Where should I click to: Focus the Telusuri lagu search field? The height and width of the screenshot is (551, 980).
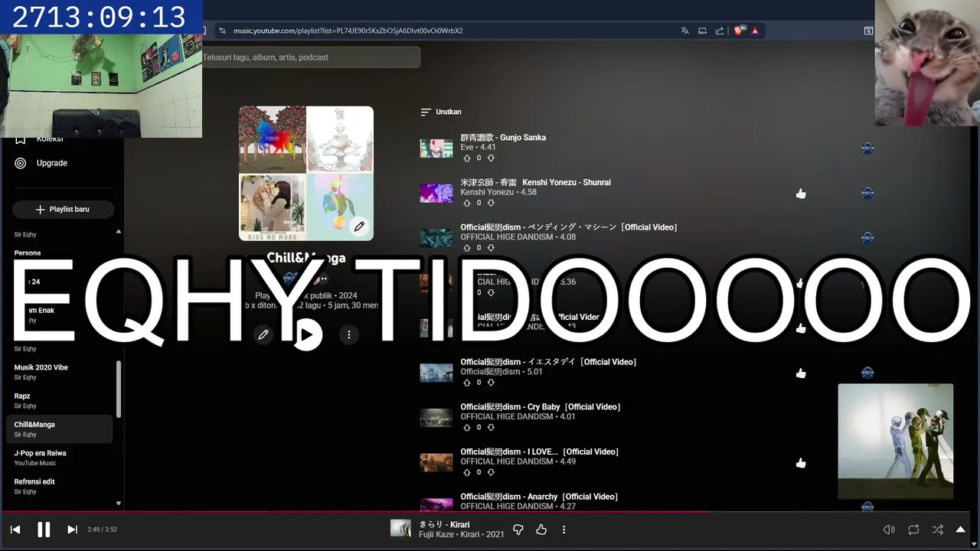(310, 57)
